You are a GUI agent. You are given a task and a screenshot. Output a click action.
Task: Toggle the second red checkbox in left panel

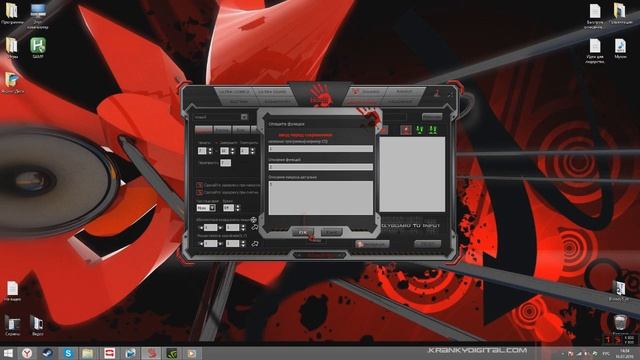point(200,192)
